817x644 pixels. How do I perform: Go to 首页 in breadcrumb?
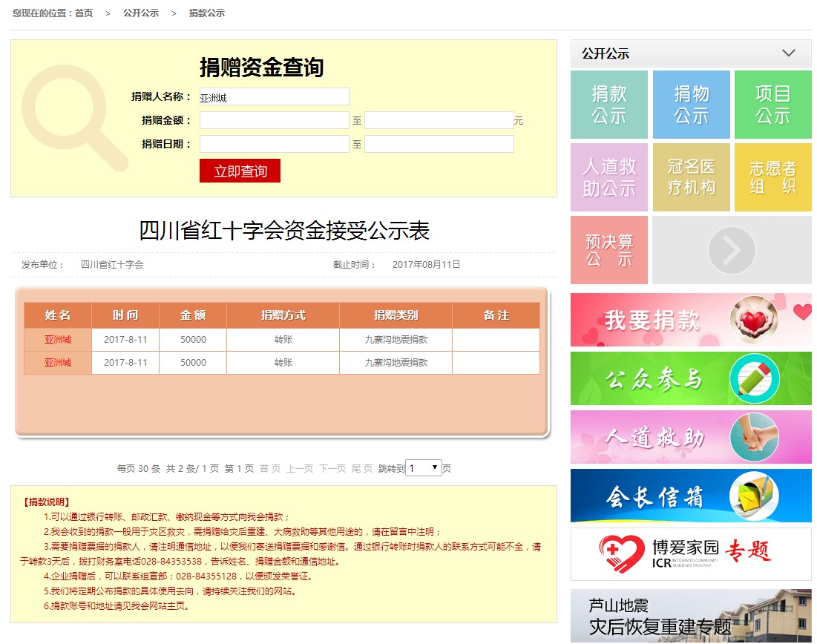(x=84, y=13)
